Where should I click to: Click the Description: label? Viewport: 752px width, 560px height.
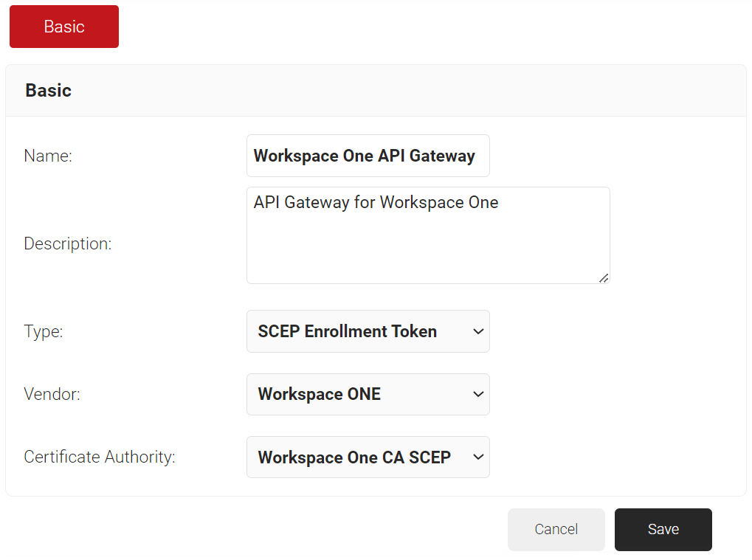[68, 243]
